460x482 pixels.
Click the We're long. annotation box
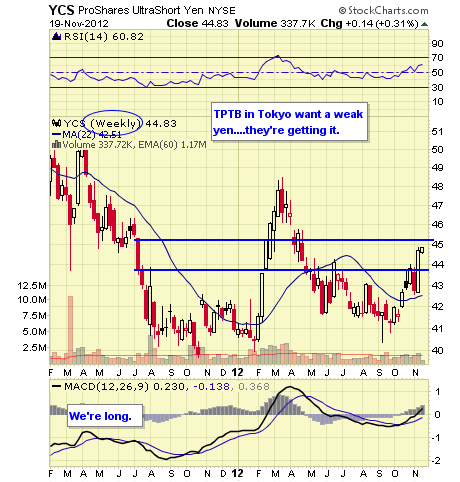coord(105,416)
